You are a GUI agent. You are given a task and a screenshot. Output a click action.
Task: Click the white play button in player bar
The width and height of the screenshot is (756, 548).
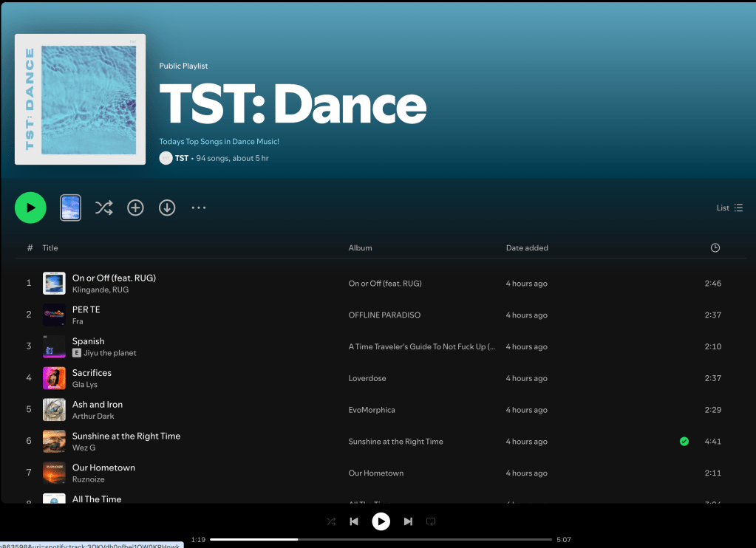(381, 521)
